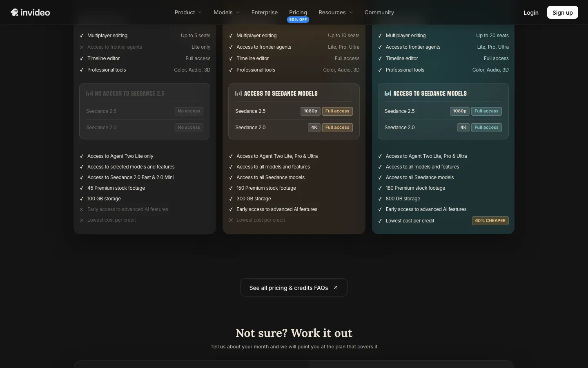
Task: Open "Access to selected models and features" link
Action: tap(131, 167)
